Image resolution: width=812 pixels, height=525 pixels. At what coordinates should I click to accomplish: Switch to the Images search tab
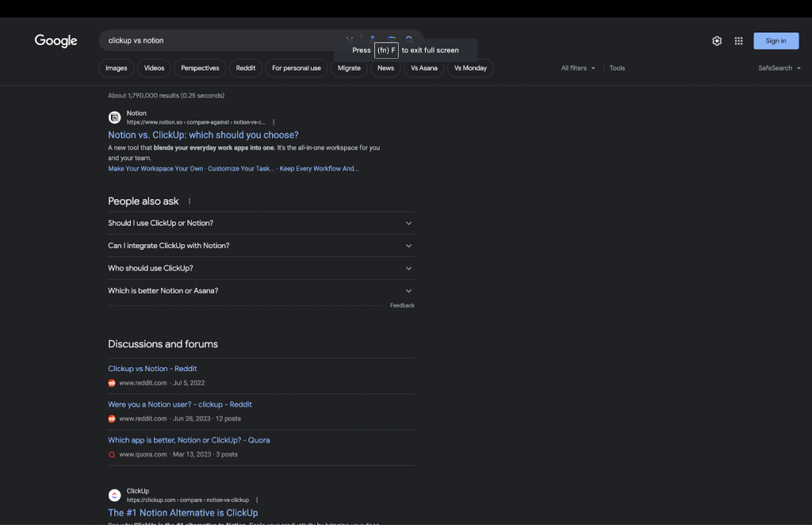point(116,68)
